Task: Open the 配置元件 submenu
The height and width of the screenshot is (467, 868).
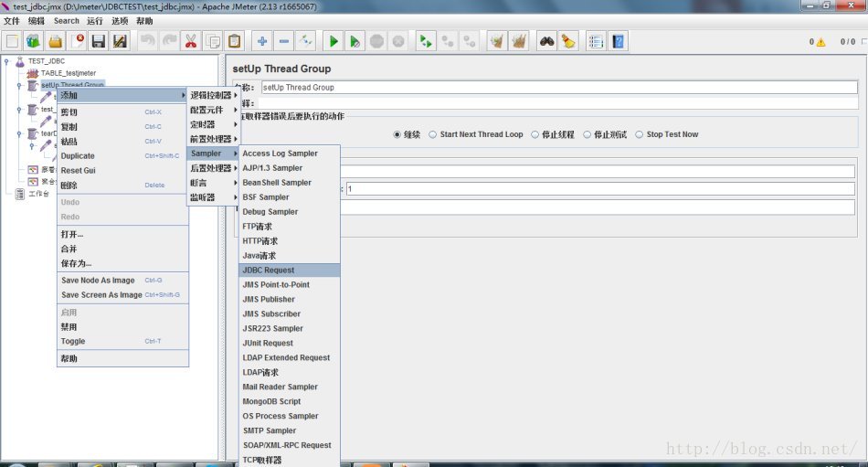Action: [x=213, y=110]
